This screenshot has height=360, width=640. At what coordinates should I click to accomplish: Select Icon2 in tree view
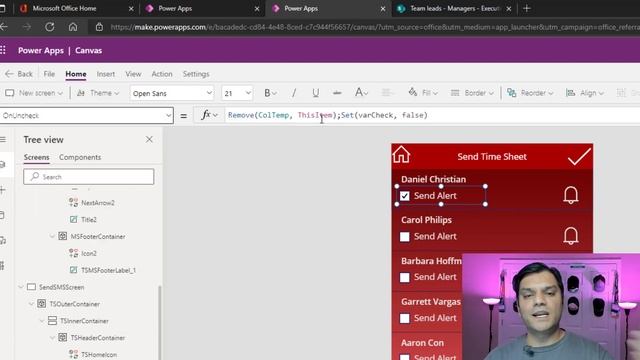(x=89, y=253)
